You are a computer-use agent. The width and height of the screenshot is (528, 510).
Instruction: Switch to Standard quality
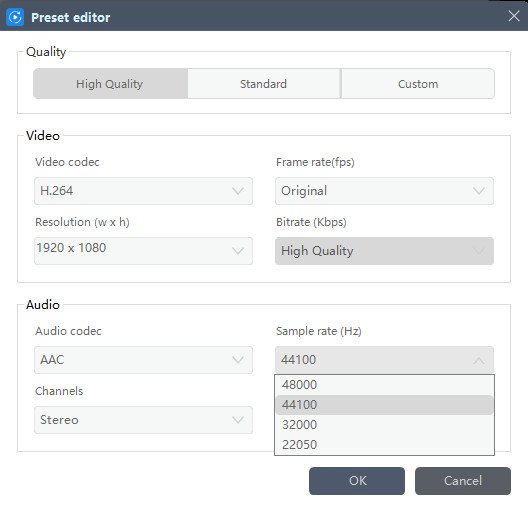pyautogui.click(x=264, y=84)
